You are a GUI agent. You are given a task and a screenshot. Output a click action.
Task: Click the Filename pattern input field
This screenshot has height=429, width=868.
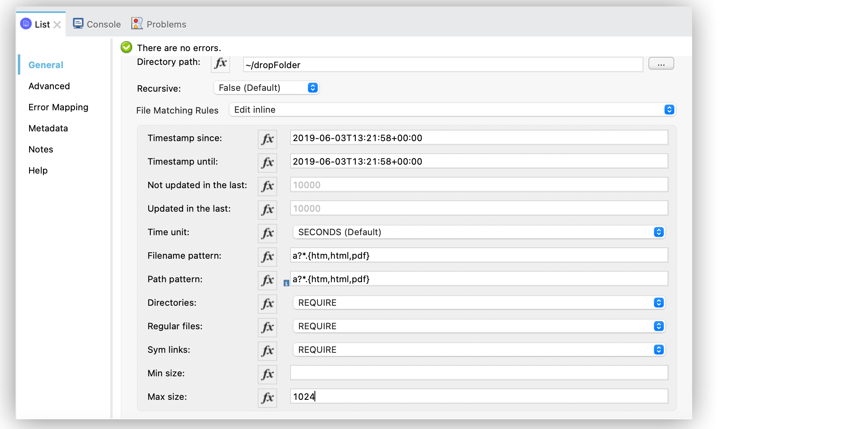click(479, 255)
